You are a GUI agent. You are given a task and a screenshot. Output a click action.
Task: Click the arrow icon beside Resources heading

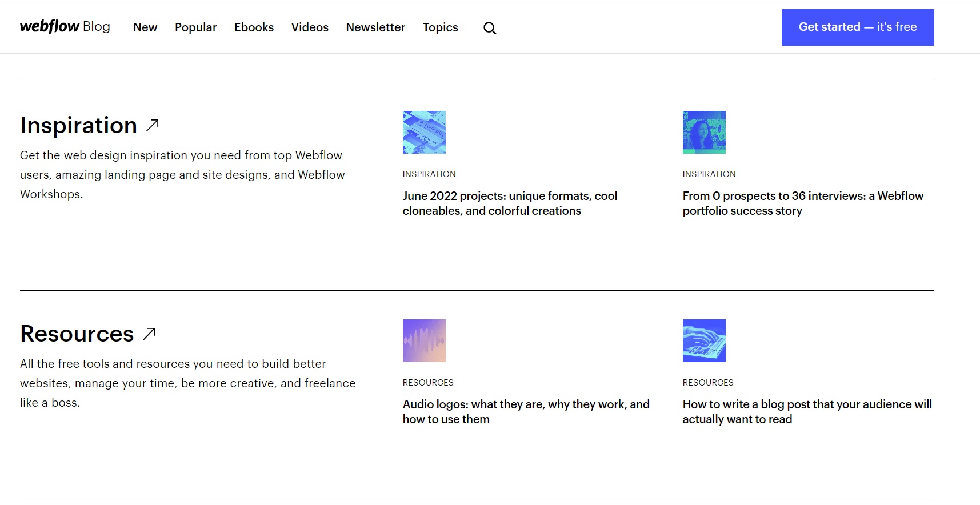(149, 334)
